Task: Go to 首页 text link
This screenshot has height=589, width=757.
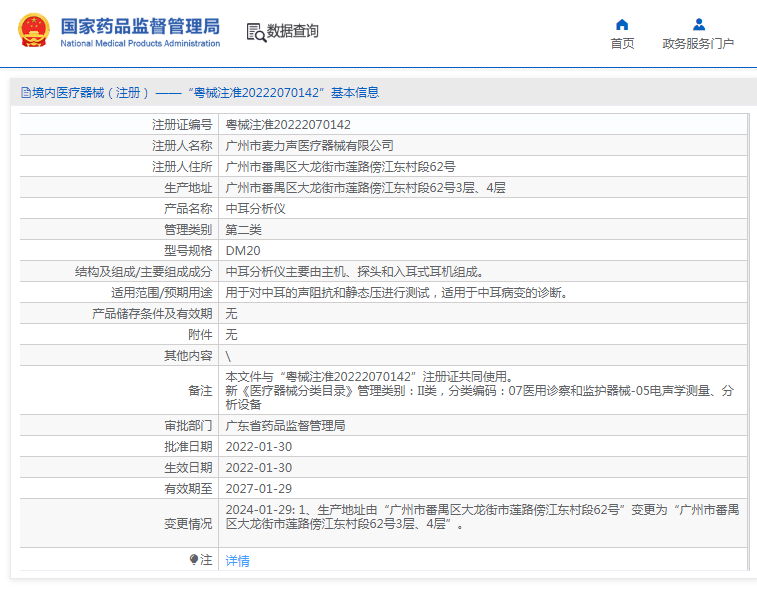Action: pyautogui.click(x=622, y=44)
